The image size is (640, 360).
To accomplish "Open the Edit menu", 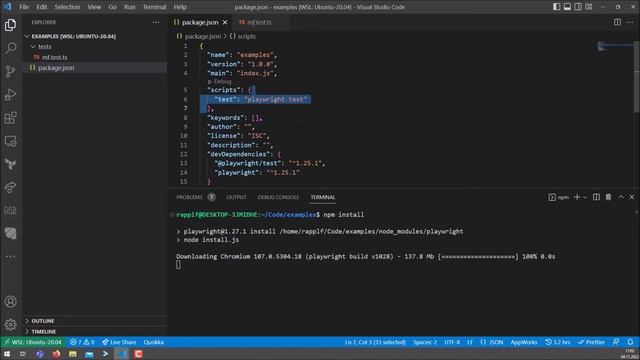I will tap(42, 7).
